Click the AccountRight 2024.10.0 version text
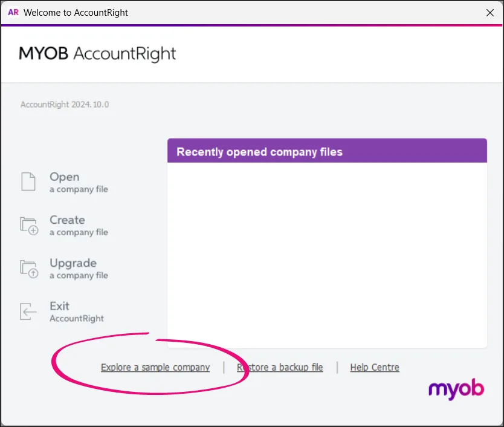 click(x=65, y=104)
